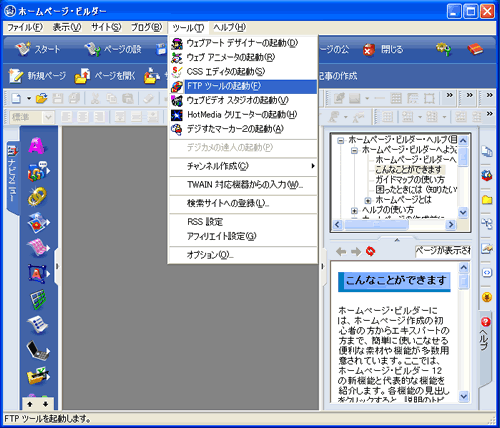Click the photo and chat bubble icon in navigation menu
500x428 pixels.
(x=38, y=171)
